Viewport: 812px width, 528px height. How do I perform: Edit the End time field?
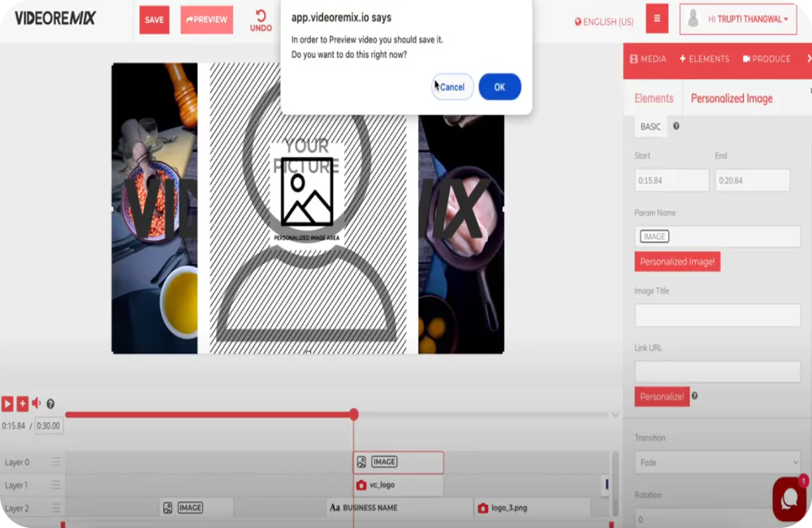pos(752,180)
